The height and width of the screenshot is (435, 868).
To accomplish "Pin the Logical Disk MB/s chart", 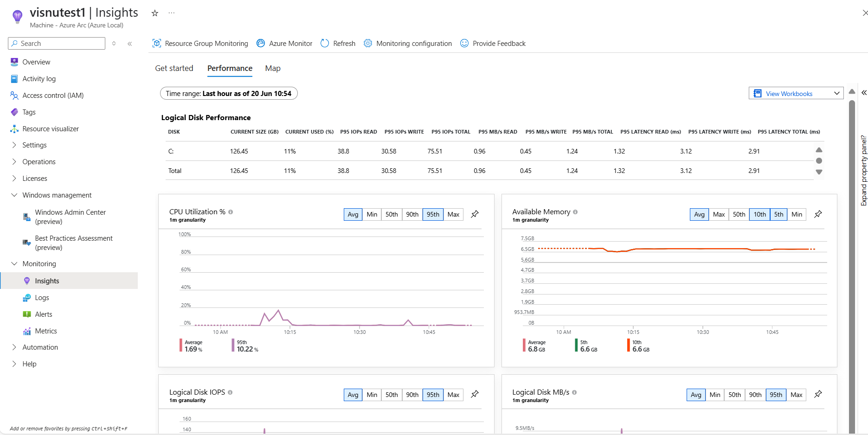I will pos(818,394).
